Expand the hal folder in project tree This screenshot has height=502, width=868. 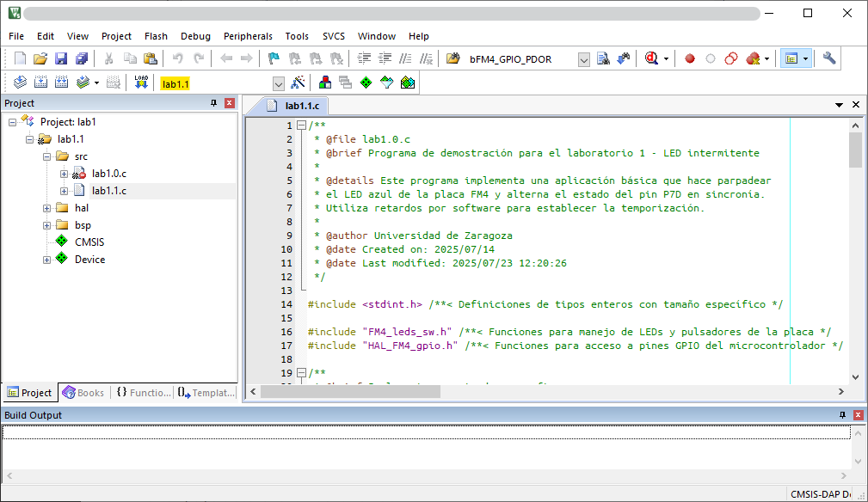pyautogui.click(x=47, y=208)
